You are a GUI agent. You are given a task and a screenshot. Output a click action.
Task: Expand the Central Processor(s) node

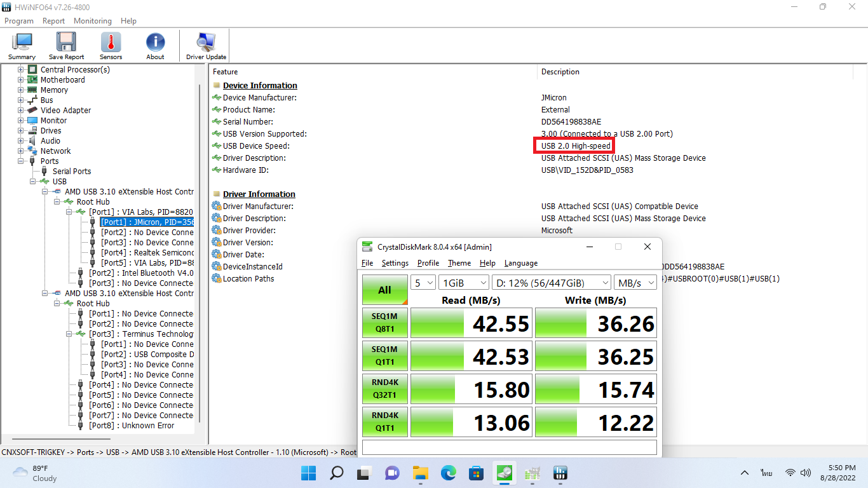[x=20, y=69]
